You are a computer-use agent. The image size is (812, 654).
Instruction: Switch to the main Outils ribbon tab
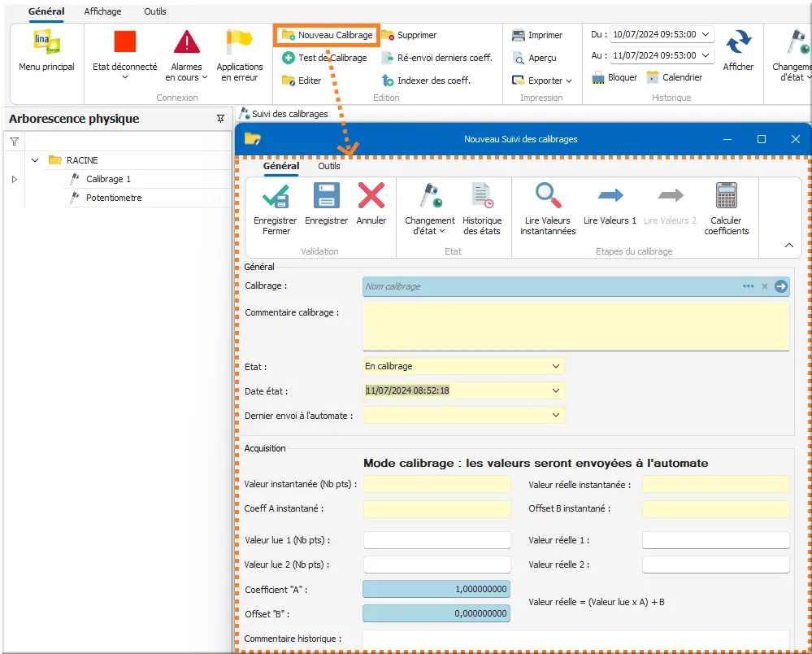(x=154, y=11)
